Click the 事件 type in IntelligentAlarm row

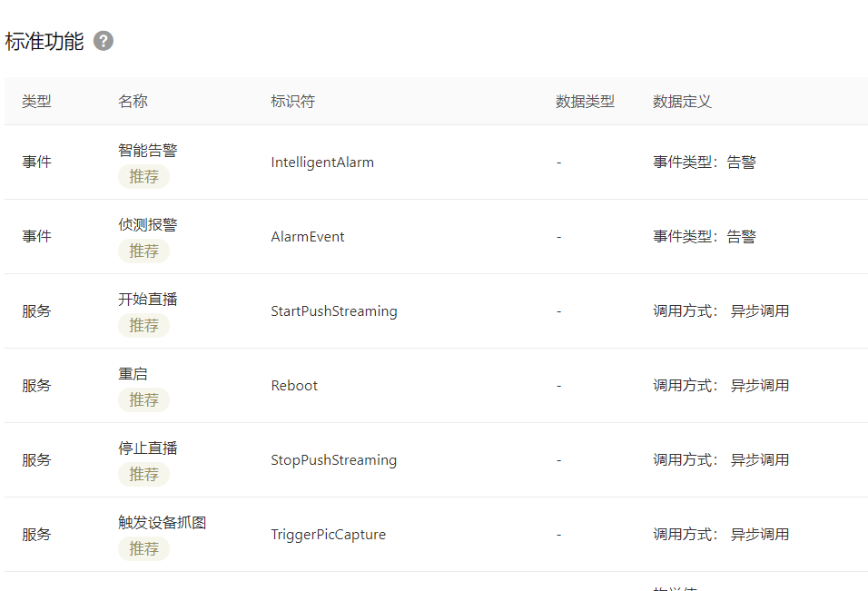(36, 163)
